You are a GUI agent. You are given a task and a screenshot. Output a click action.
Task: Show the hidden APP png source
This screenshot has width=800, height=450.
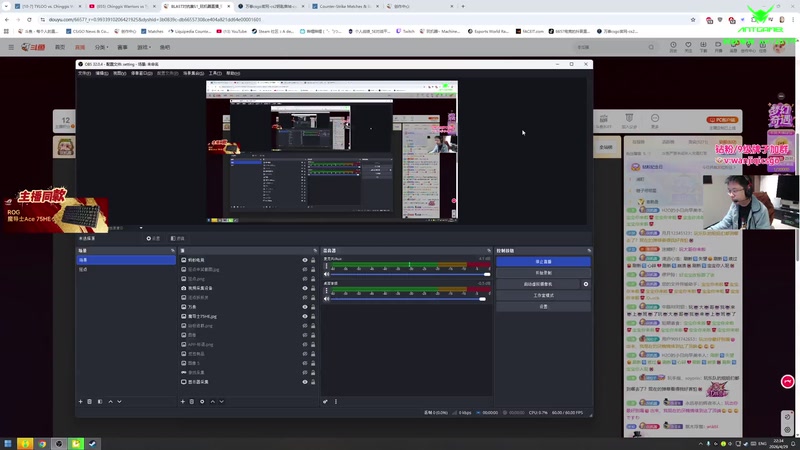tap(305, 344)
